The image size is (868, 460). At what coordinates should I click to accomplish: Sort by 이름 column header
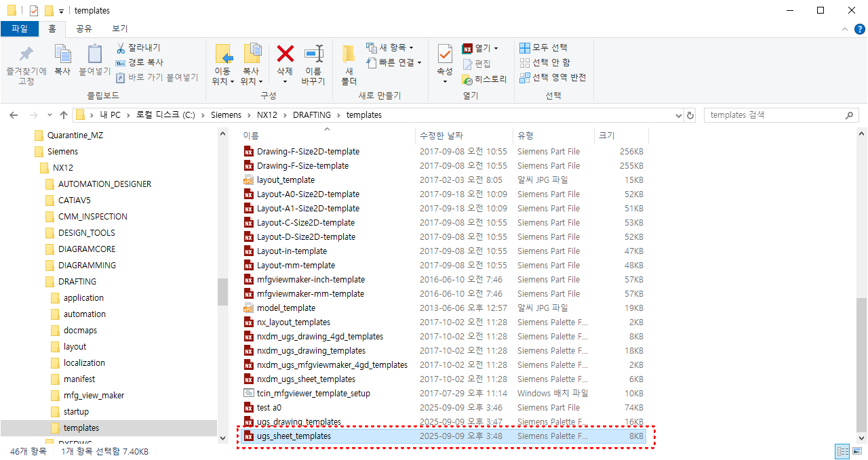(328, 136)
